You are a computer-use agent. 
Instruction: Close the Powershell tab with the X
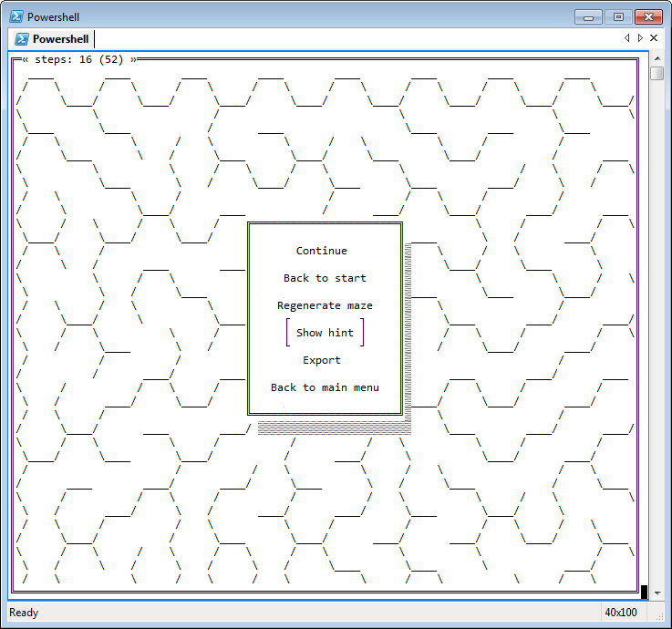pos(654,38)
